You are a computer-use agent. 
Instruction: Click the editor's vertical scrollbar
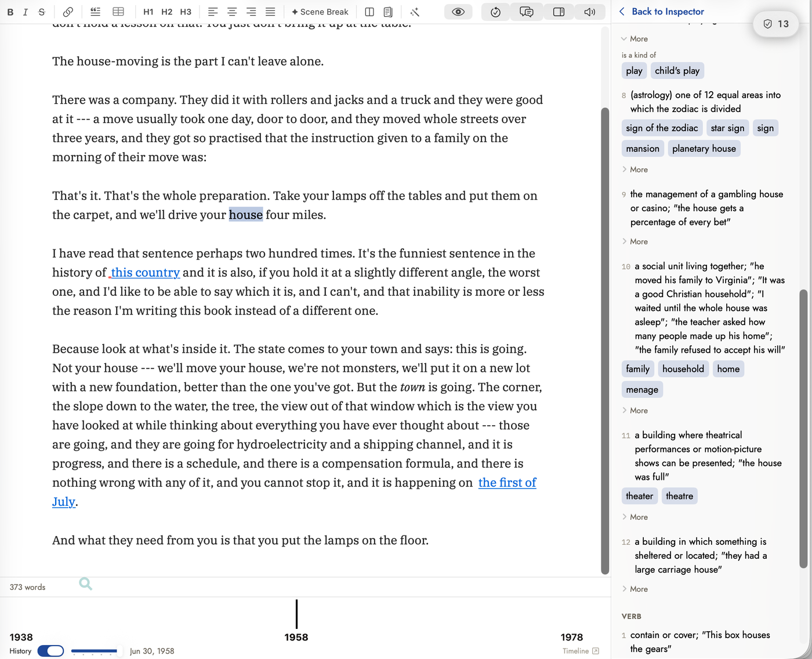pos(605,341)
